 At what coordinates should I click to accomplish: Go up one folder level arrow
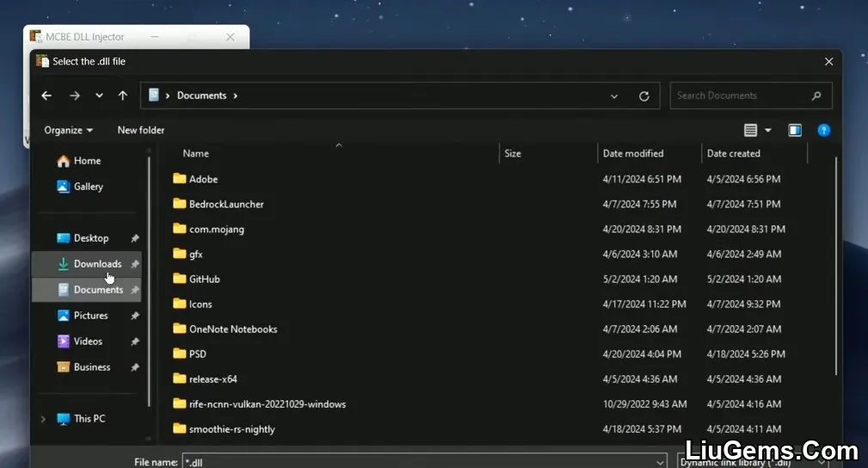[x=123, y=95]
